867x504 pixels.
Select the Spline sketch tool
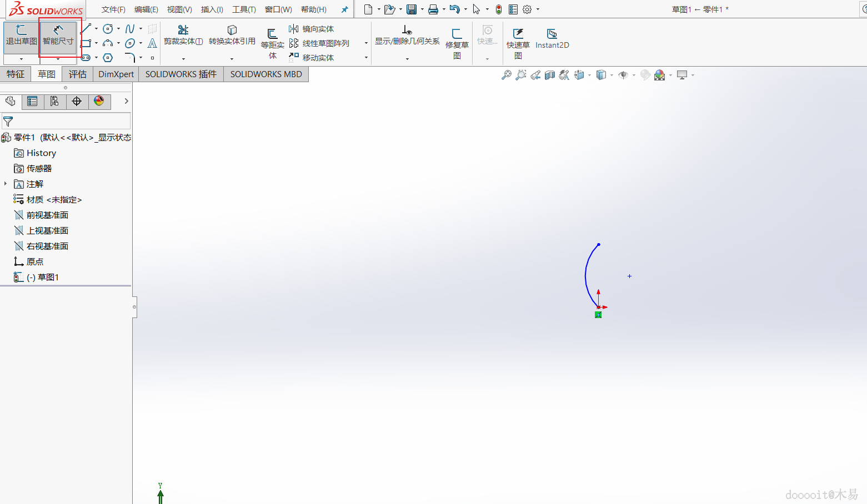click(130, 29)
